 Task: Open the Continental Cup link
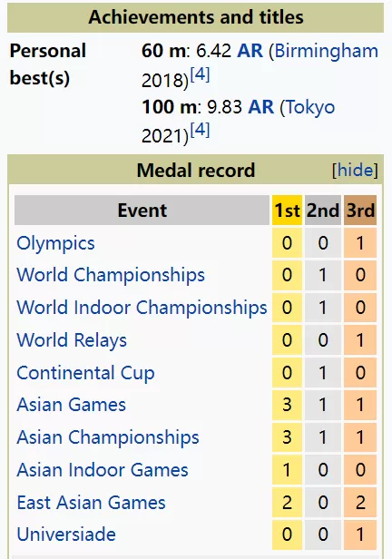pyautogui.click(x=85, y=373)
